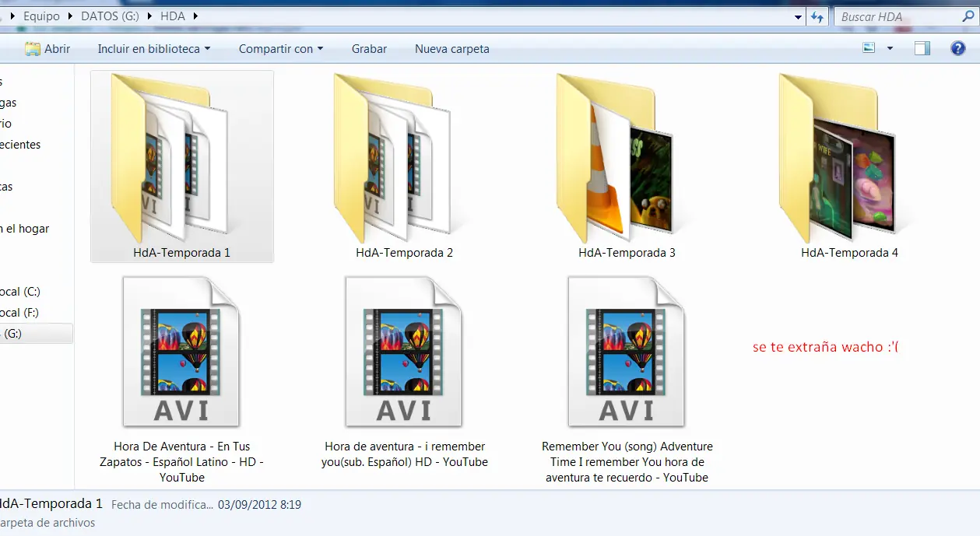Open the help question mark icon
Image resolution: width=980 pixels, height=536 pixels.
(958, 48)
